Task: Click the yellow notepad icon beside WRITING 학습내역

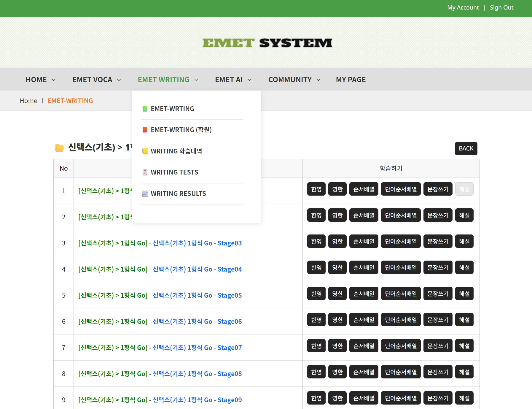Action: point(145,151)
